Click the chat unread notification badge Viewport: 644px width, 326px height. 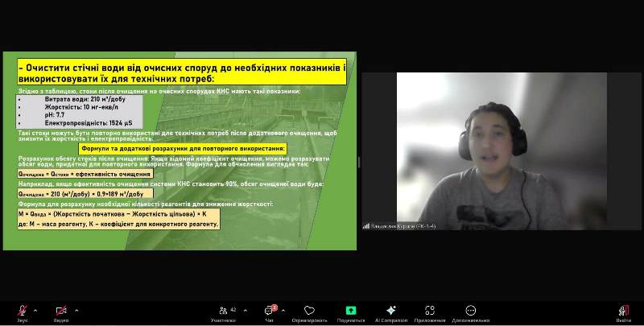coord(275,307)
